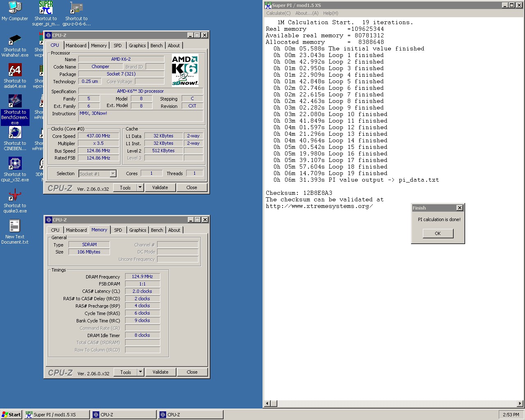This screenshot has height=420, width=525.
Task: Select the Level 2 cache 512 KBytes value
Action: [x=163, y=151]
